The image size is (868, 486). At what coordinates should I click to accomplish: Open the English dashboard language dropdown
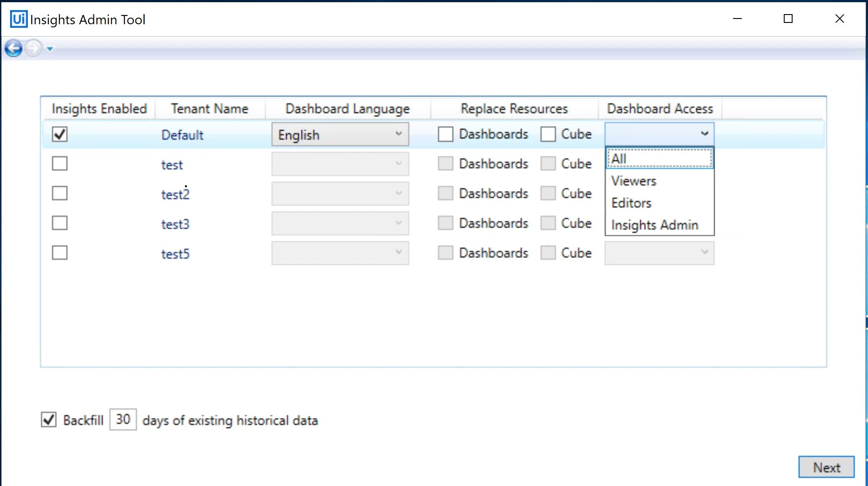(340, 134)
